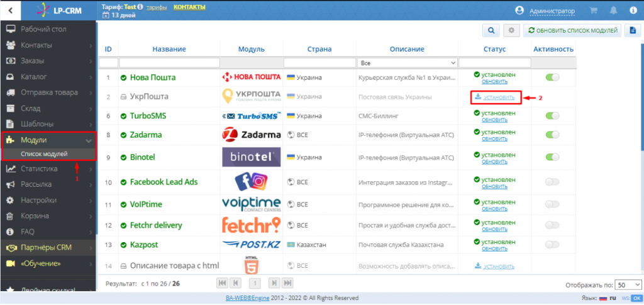Click the Facebook Lead Ads logo
The width and height of the screenshot is (644, 305).
252,182
